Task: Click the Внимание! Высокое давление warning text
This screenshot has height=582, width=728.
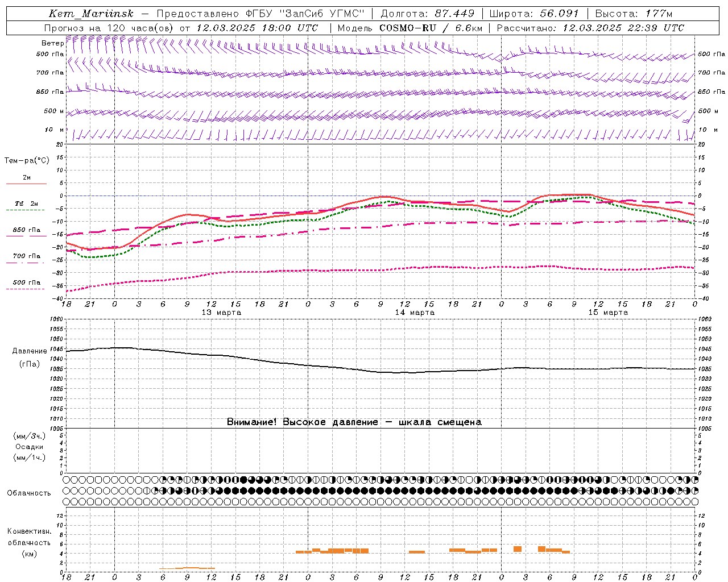Action: coord(354,422)
